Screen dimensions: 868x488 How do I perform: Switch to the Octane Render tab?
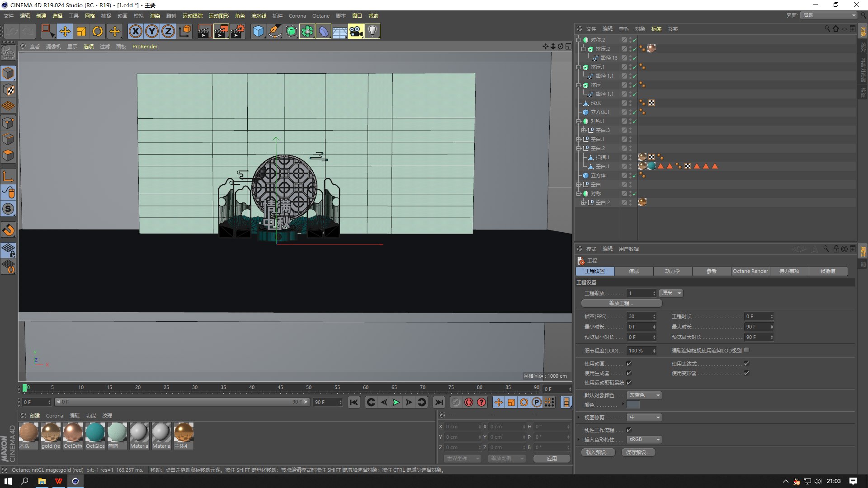click(x=750, y=271)
